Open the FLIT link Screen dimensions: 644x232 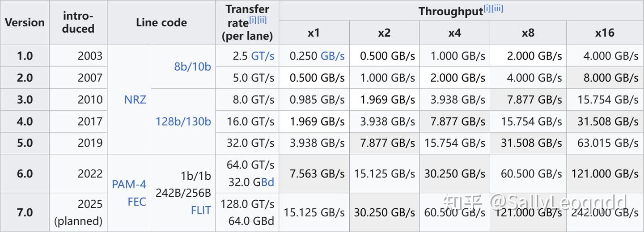coord(201,210)
